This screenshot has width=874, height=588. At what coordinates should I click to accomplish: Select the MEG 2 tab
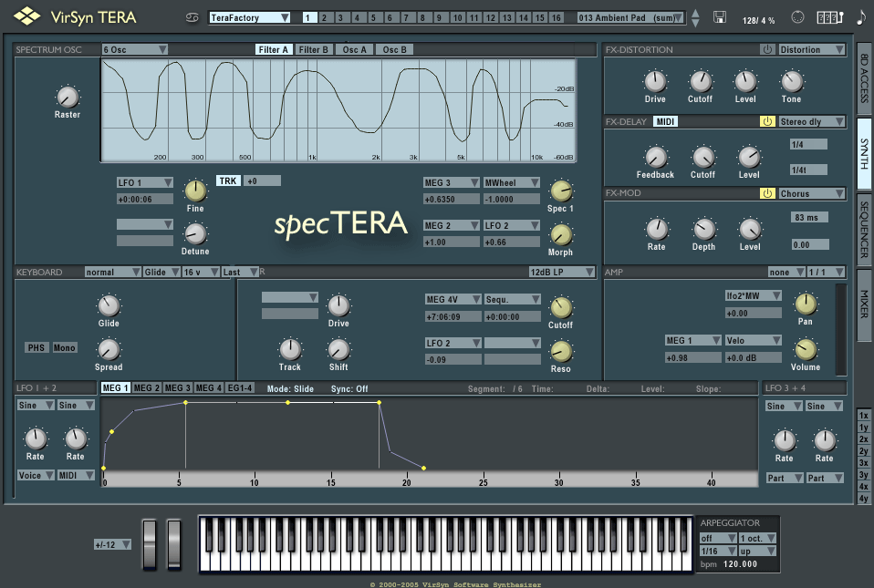[147, 388]
